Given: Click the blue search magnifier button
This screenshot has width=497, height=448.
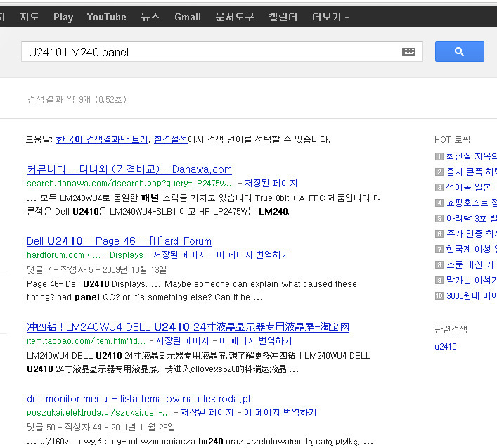Looking at the screenshot, I should click(x=459, y=51).
